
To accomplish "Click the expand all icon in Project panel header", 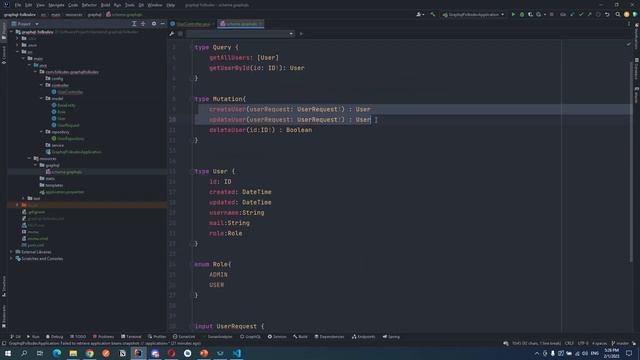I will tap(134, 24).
